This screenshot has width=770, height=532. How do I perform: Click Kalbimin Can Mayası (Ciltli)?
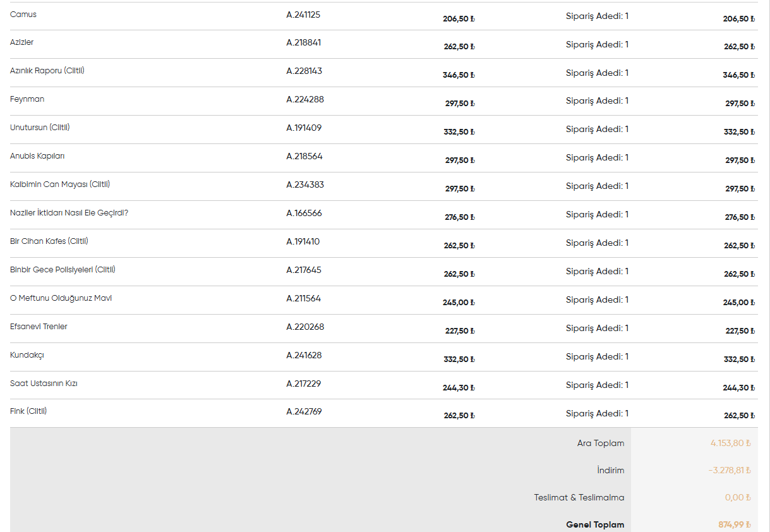(x=60, y=184)
